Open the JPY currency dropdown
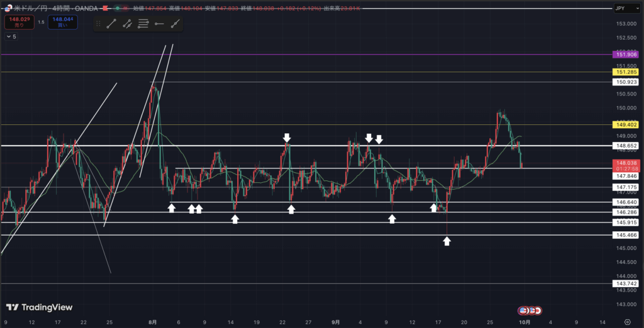Viewport: 644px width, 328px height. pos(627,9)
